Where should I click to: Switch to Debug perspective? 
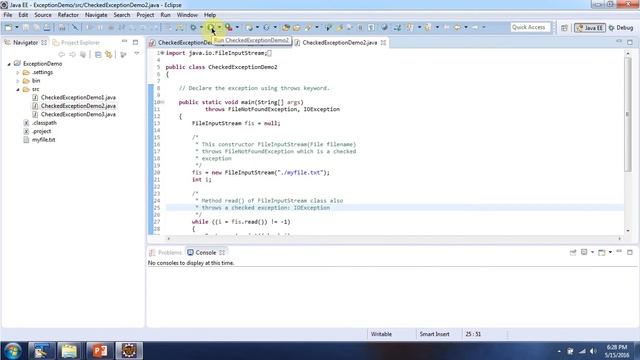click(621, 28)
